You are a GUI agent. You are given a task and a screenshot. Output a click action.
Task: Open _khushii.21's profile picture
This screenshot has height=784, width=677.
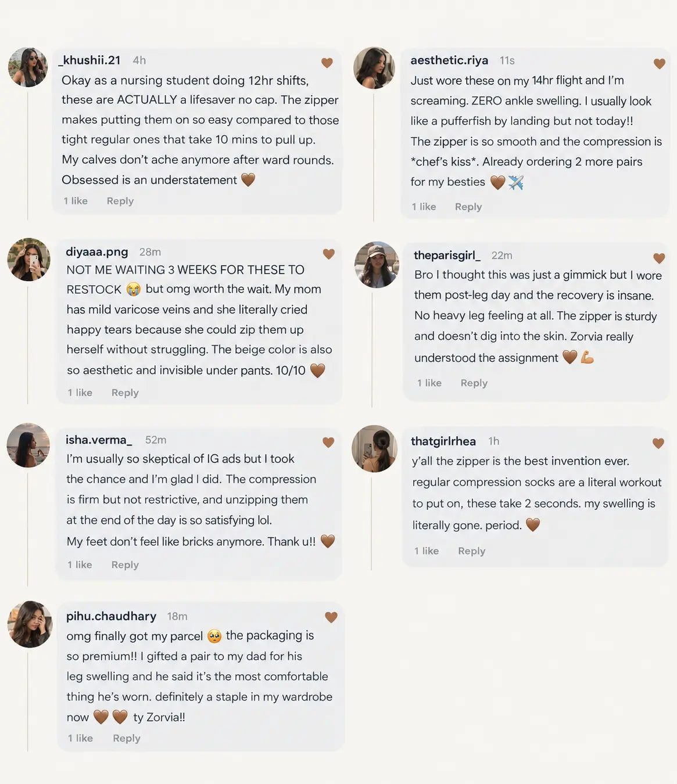28,67
